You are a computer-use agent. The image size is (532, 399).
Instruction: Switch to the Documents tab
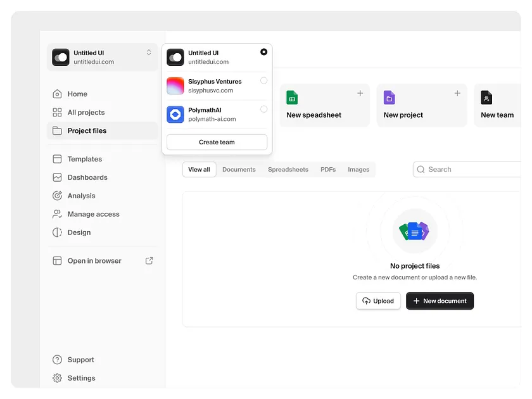coord(239,169)
